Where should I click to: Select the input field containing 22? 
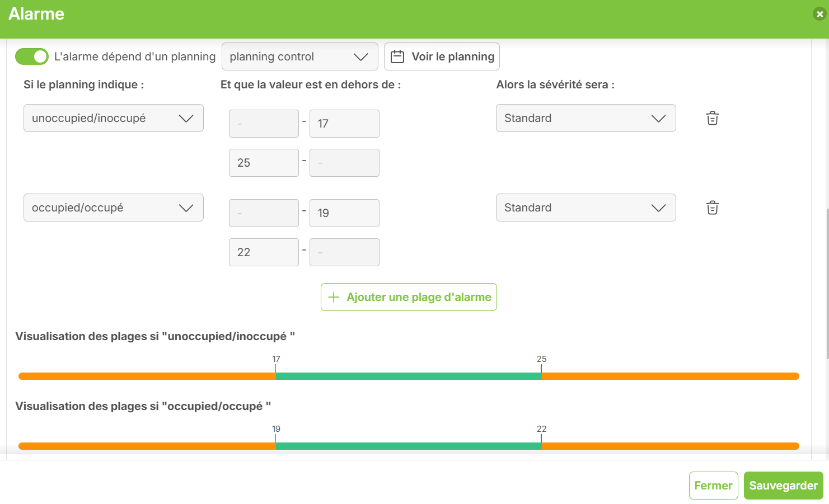pos(264,252)
